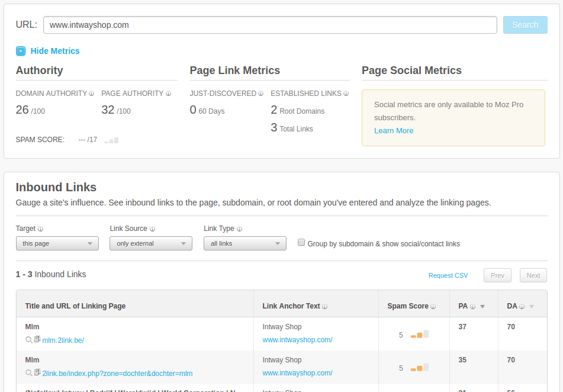Click the Request CSV link
Viewport: 563px width, 392px height.
(448, 275)
